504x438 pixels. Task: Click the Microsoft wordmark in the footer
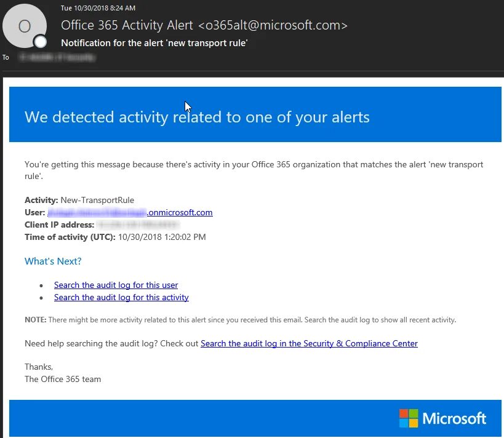click(x=454, y=419)
